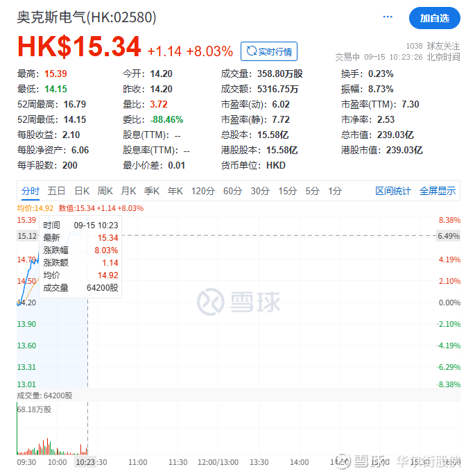Screen dimensions: 475x476
Task: Click the 52周最高 value 16.79
Action: point(75,104)
